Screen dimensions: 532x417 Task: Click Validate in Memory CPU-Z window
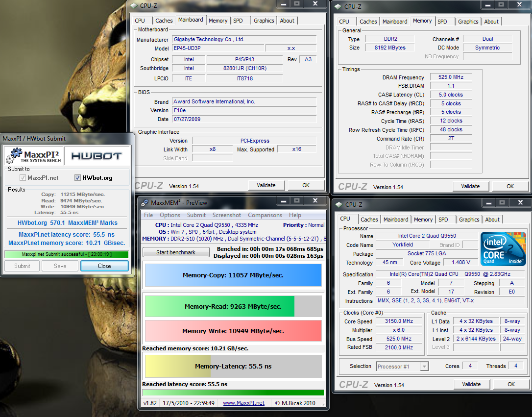[x=470, y=186]
